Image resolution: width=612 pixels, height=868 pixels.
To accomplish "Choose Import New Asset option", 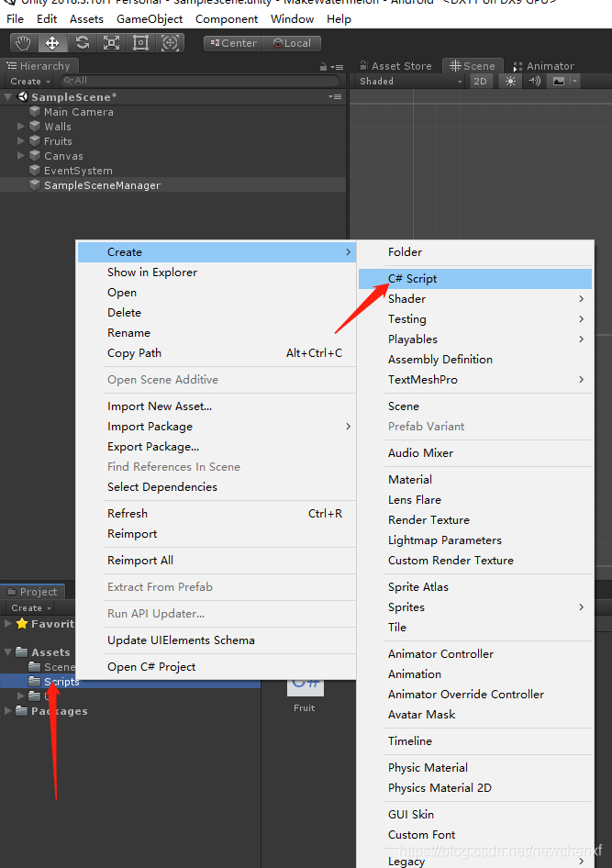I will [x=217, y=406].
